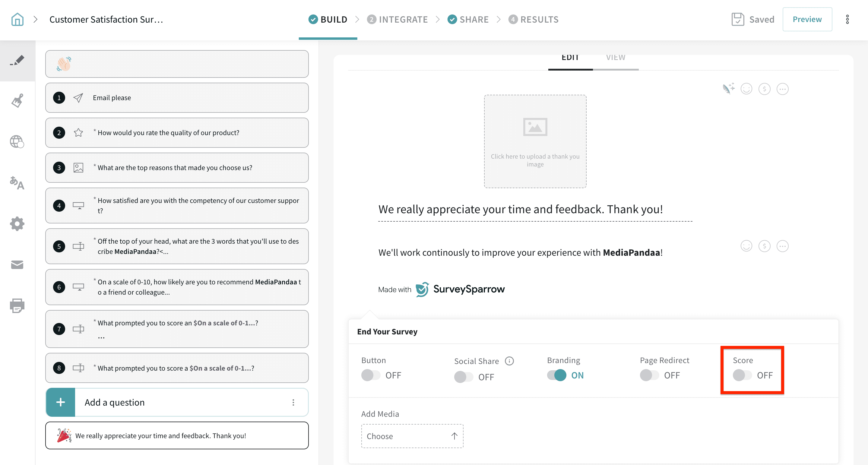Click the home icon in breadcrumb

click(17, 19)
